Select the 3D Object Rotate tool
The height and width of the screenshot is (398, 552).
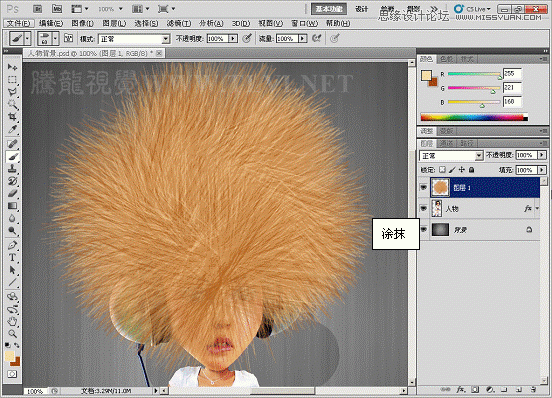pos(12,297)
